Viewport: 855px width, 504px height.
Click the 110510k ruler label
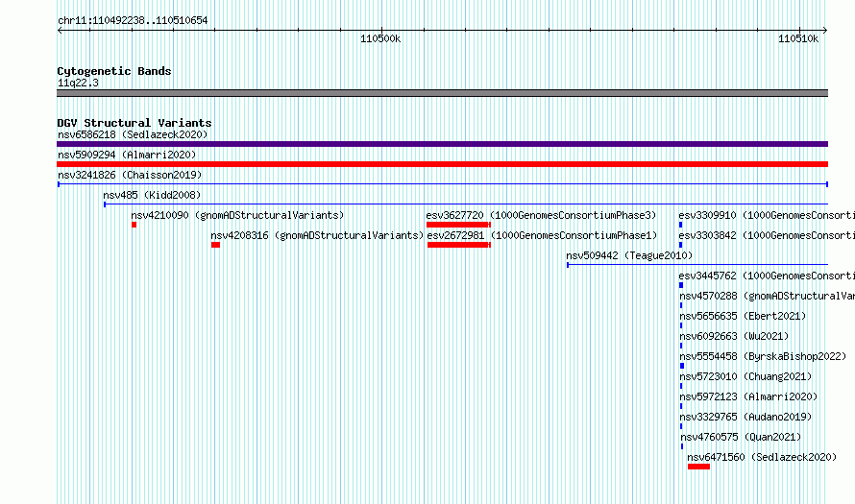(798, 38)
